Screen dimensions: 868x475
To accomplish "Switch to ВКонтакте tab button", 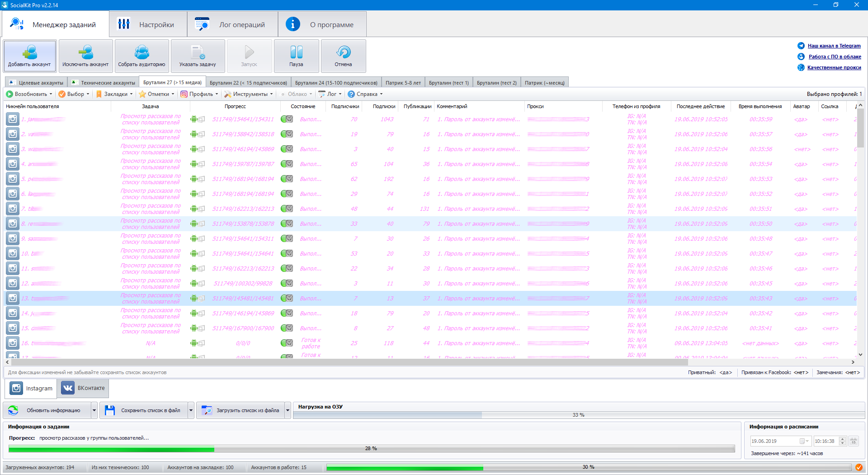I will tap(83, 388).
